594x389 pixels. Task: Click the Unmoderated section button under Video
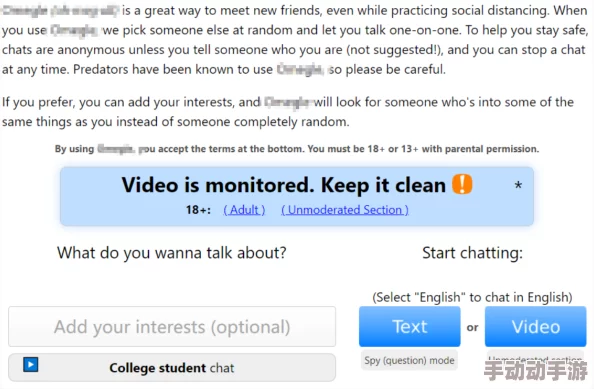(x=535, y=357)
